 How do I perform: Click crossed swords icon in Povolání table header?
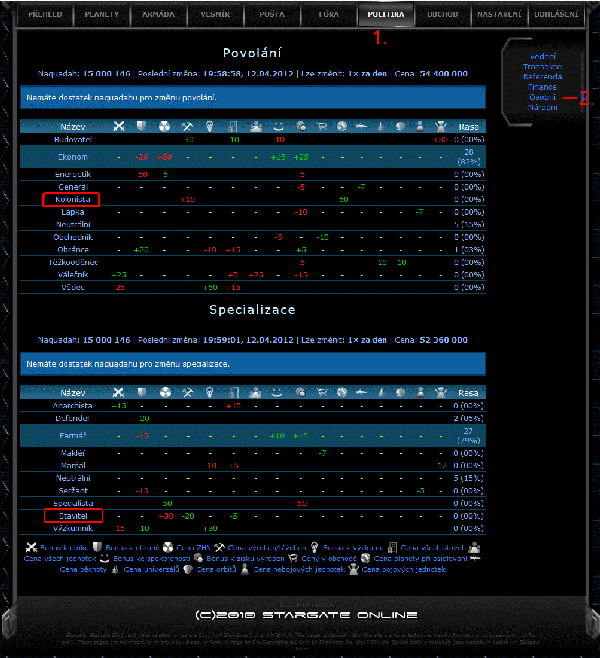pyautogui.click(x=119, y=127)
